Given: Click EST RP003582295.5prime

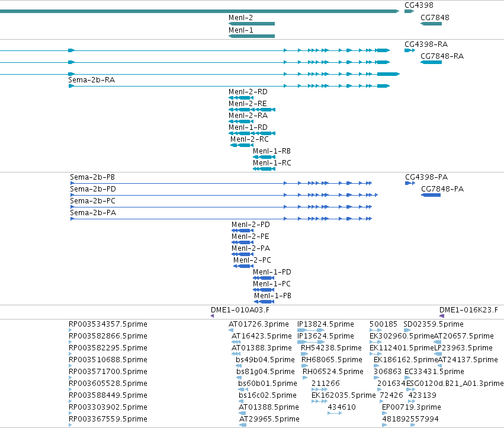Looking at the screenshot, I should coord(70,354).
